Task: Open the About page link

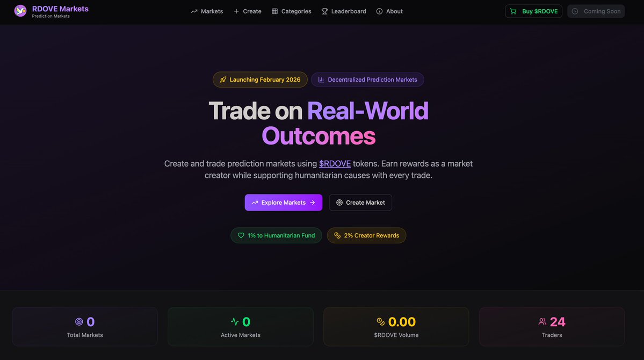Action: pyautogui.click(x=389, y=11)
